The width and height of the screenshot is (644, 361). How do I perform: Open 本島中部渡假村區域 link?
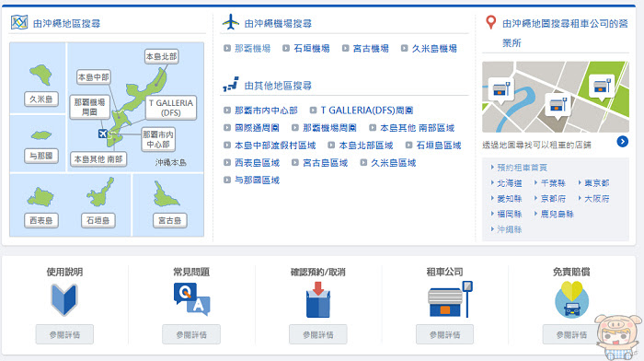275,146
